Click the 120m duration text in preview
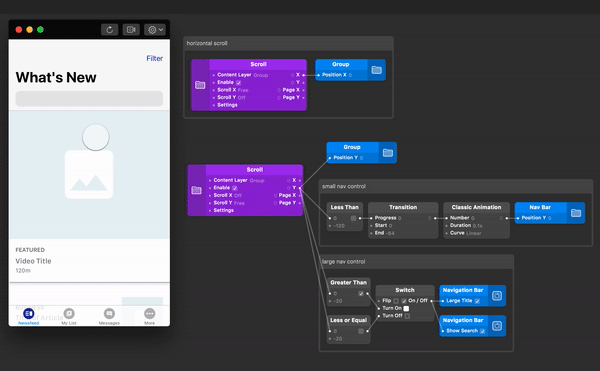This screenshot has width=600, height=371. 23,270
